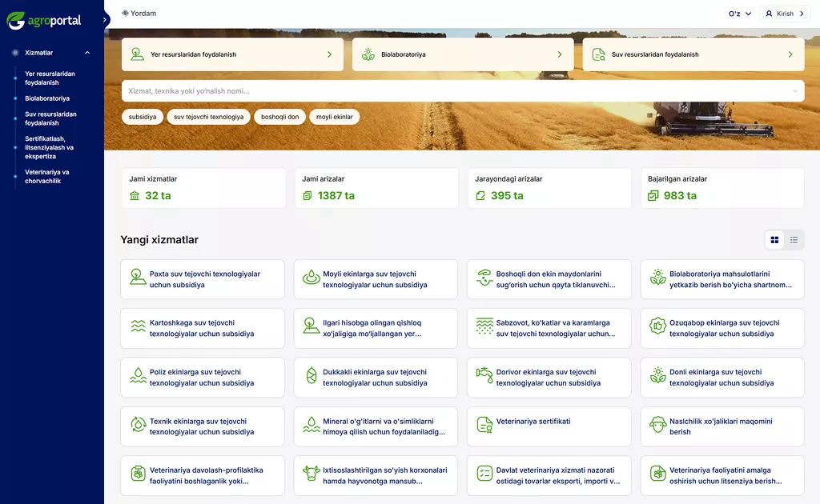Open Veterinariya va chorvachilik in sidebar
This screenshot has height=504, width=820.
pos(47,177)
